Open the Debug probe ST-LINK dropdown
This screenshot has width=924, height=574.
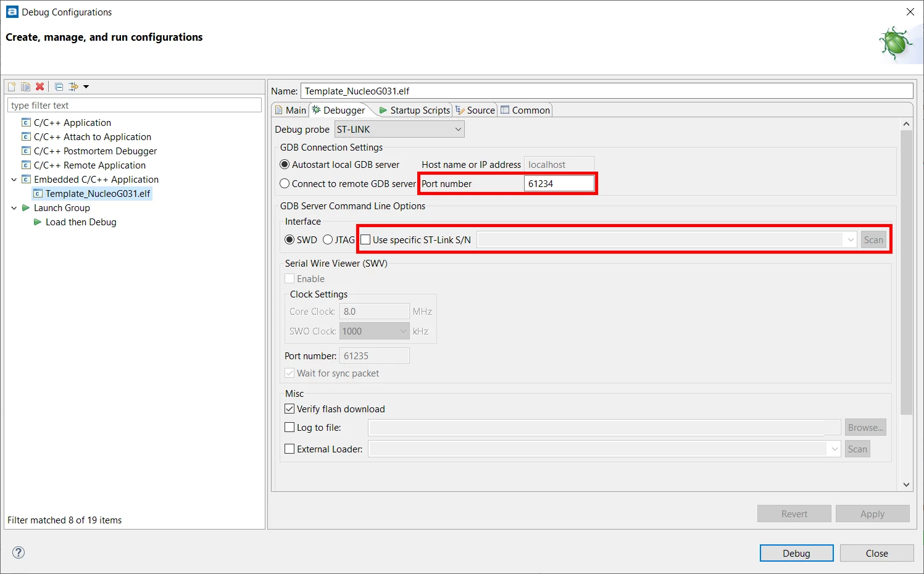click(399, 129)
